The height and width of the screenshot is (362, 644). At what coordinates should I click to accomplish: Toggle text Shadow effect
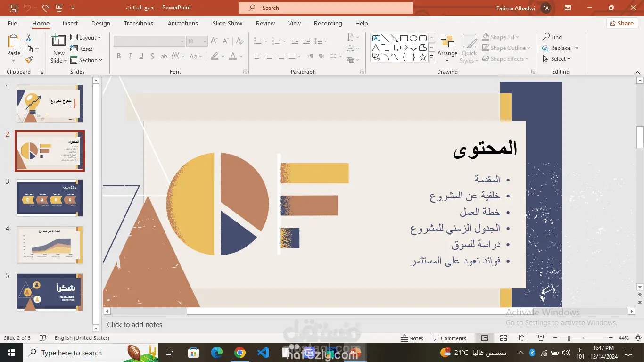[152, 56]
